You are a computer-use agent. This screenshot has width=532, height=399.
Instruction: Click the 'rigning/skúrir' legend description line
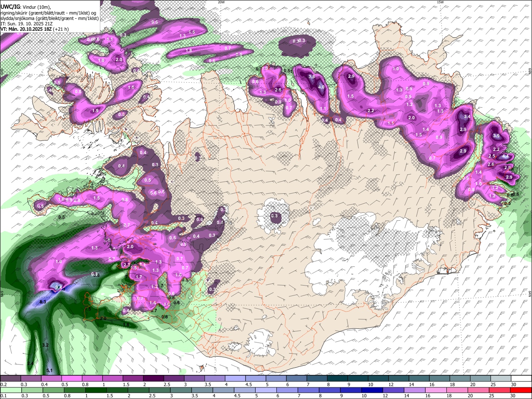pos(48,12)
